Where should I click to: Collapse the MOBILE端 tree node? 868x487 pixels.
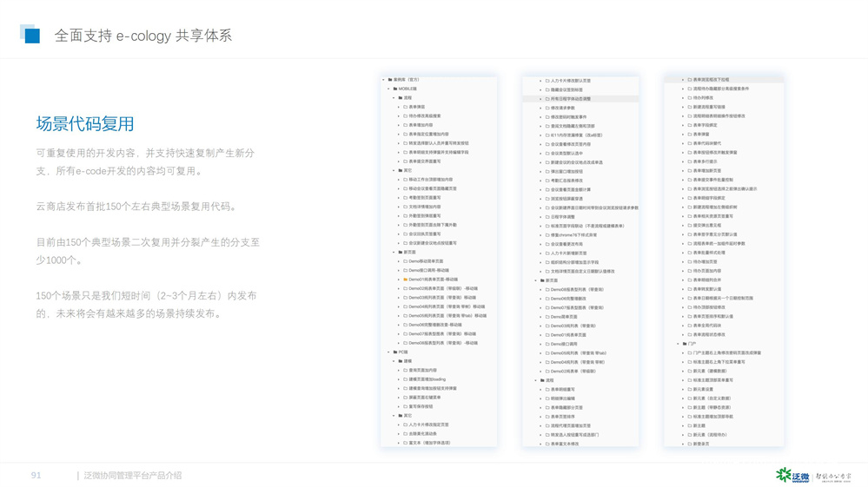click(x=388, y=89)
